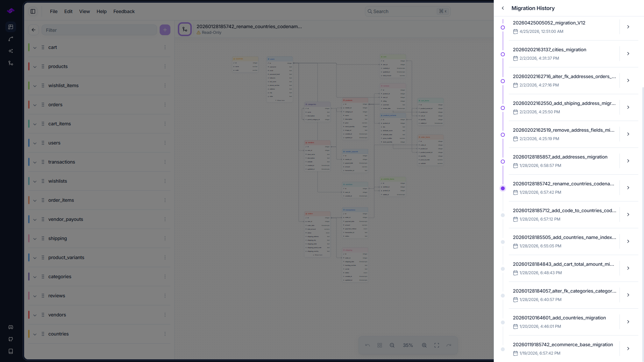
Task: Expand the shipping table row
Action: (35, 239)
